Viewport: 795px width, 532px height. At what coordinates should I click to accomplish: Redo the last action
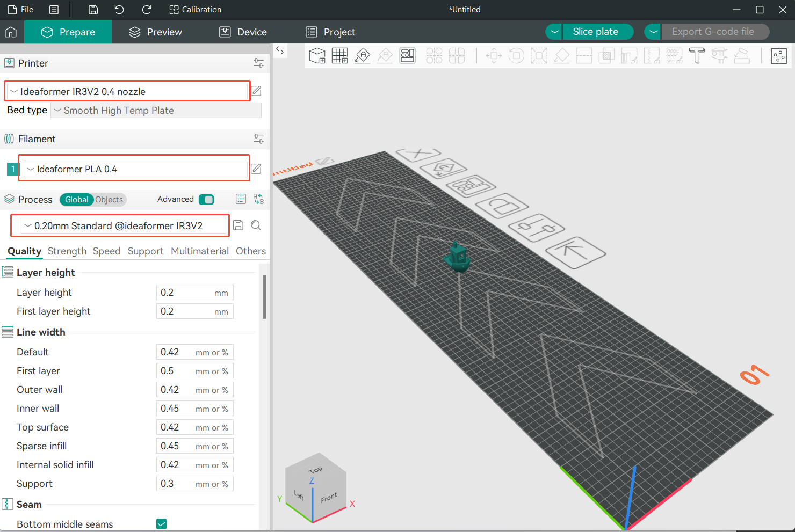point(146,10)
